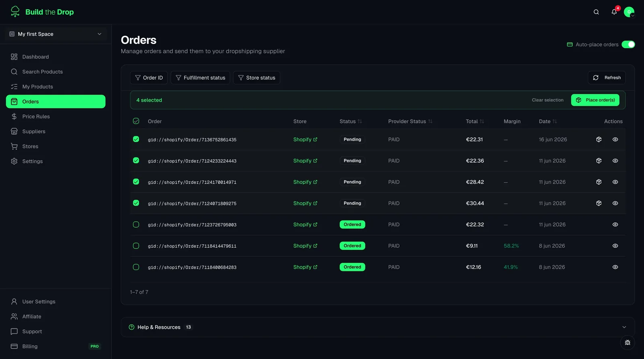The height and width of the screenshot is (359, 644).
Task: Open the notifications bell
Action: coord(614,12)
